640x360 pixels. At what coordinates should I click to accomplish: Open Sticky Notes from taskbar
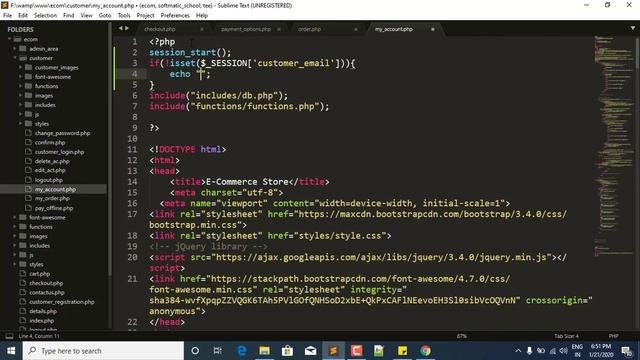402,351
